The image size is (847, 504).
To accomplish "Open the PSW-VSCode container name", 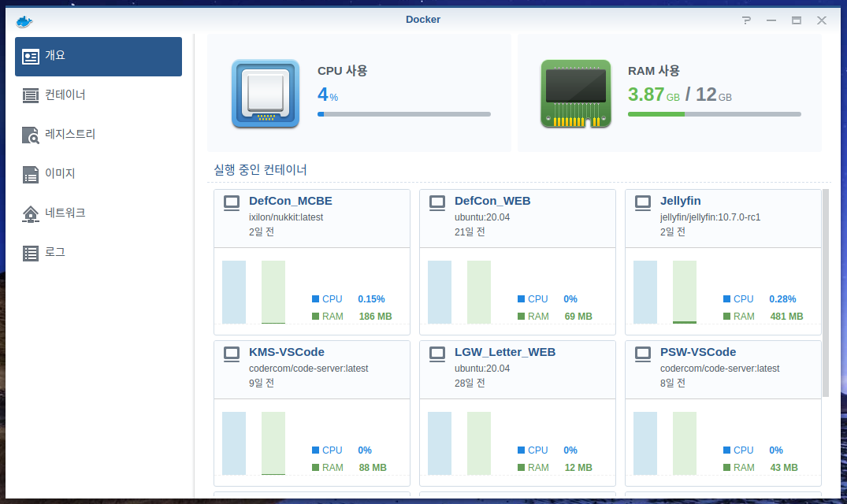I will pyautogui.click(x=698, y=352).
